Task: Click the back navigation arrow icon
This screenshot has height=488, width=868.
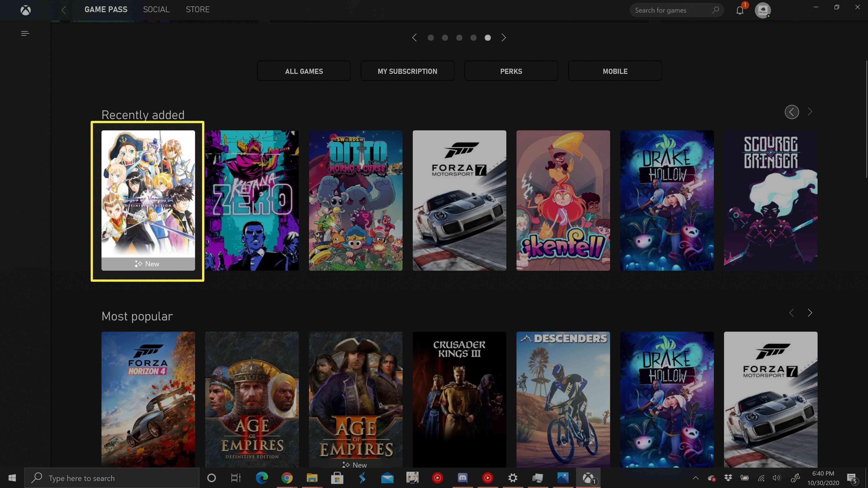Action: (64, 9)
